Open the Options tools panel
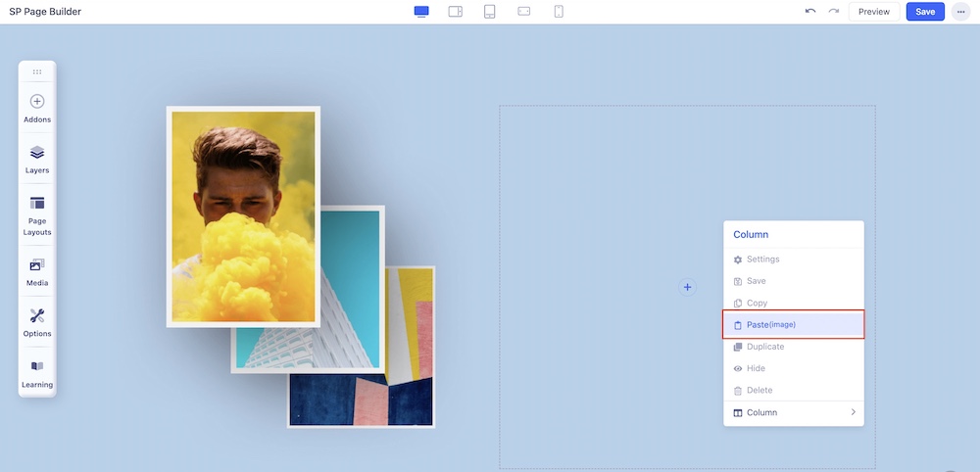The height and width of the screenshot is (472, 980). pos(37,323)
